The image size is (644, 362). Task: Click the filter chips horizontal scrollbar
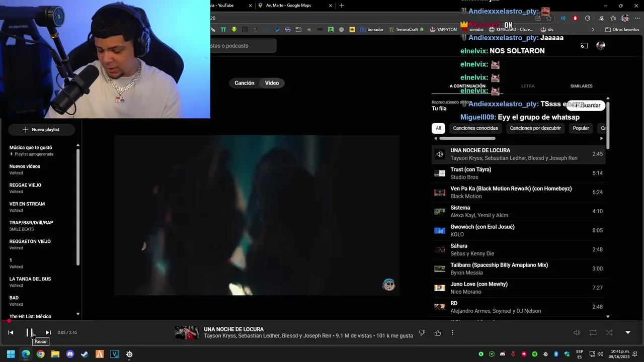coord(467,138)
